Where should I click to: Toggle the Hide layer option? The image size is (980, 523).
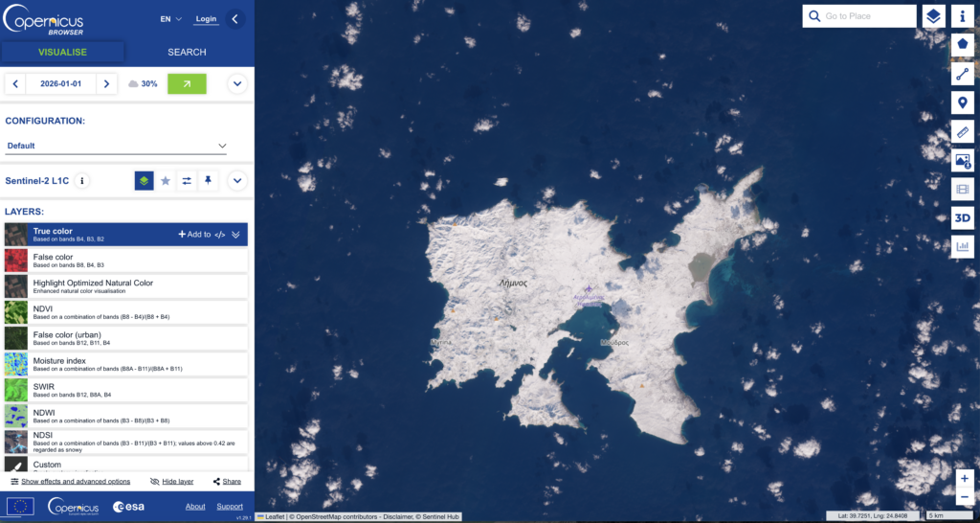point(171,482)
